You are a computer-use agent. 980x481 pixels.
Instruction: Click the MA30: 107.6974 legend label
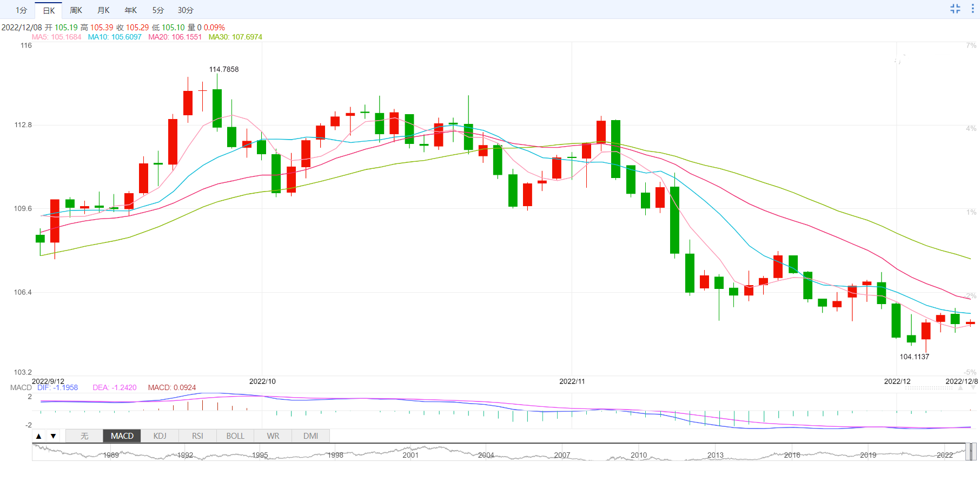tap(235, 37)
